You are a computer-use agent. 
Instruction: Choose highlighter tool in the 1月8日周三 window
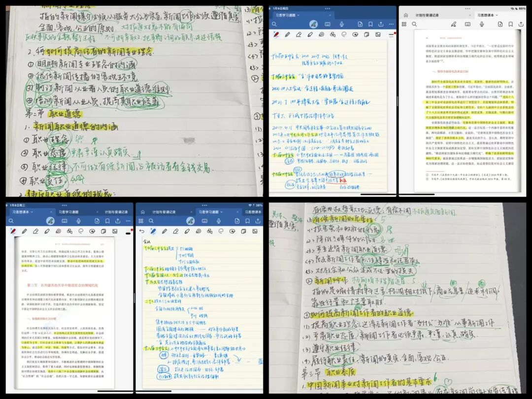coord(47,231)
